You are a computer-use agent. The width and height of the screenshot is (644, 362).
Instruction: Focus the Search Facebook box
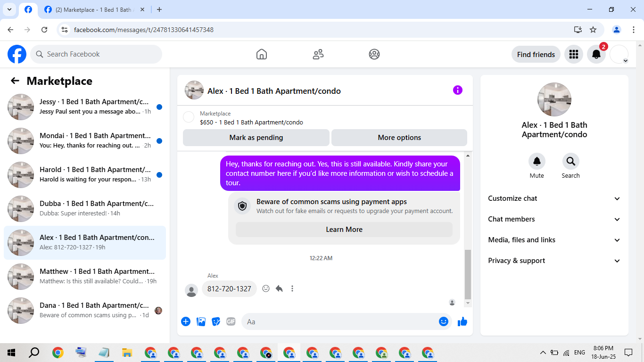pyautogui.click(x=96, y=54)
